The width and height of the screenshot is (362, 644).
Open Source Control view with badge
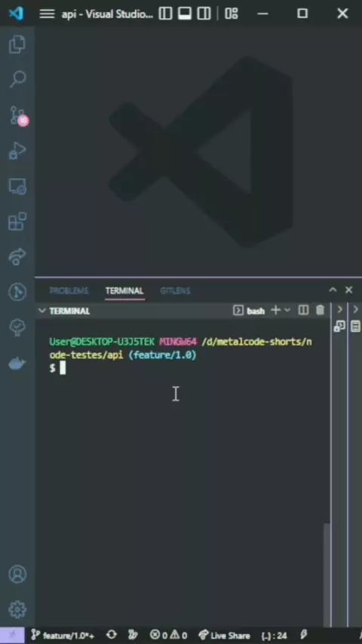18,115
